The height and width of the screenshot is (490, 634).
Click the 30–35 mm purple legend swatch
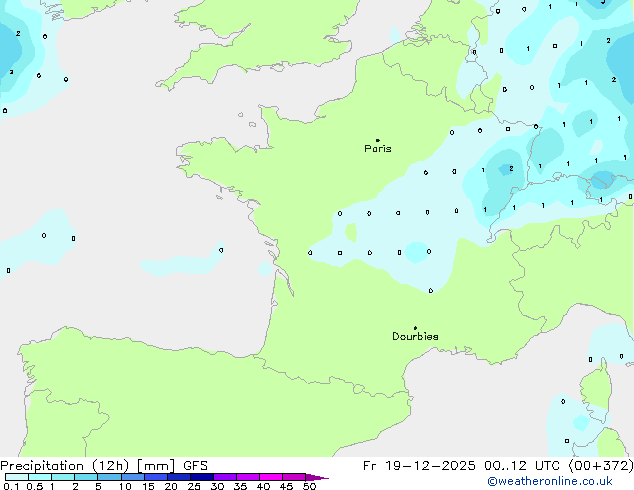click(225, 477)
